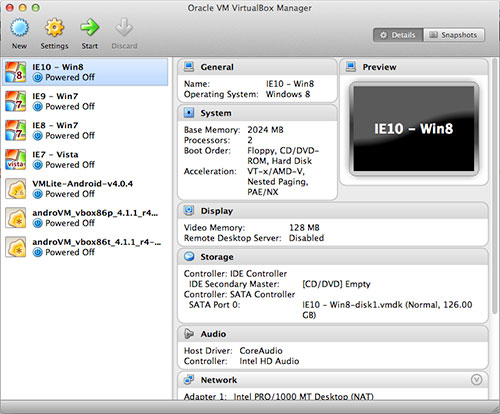Select the IE8 - Win7 machine name
Viewport: 500px width, 414px height.
click(x=55, y=125)
